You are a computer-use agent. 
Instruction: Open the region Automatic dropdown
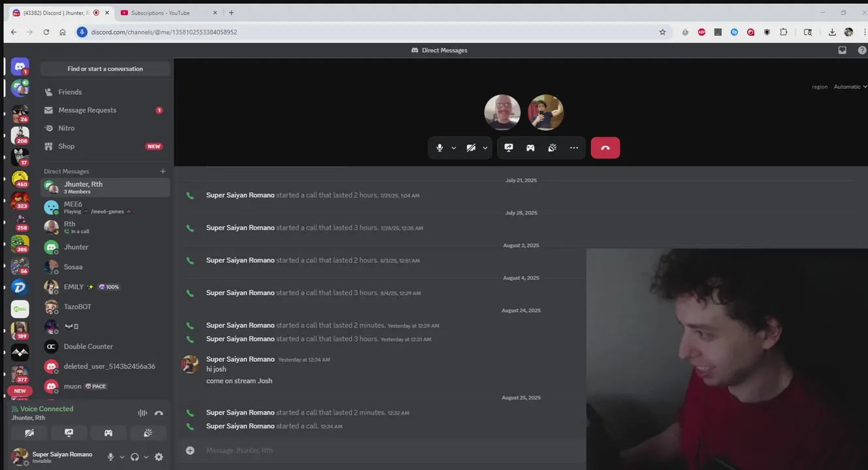pyautogui.click(x=850, y=87)
